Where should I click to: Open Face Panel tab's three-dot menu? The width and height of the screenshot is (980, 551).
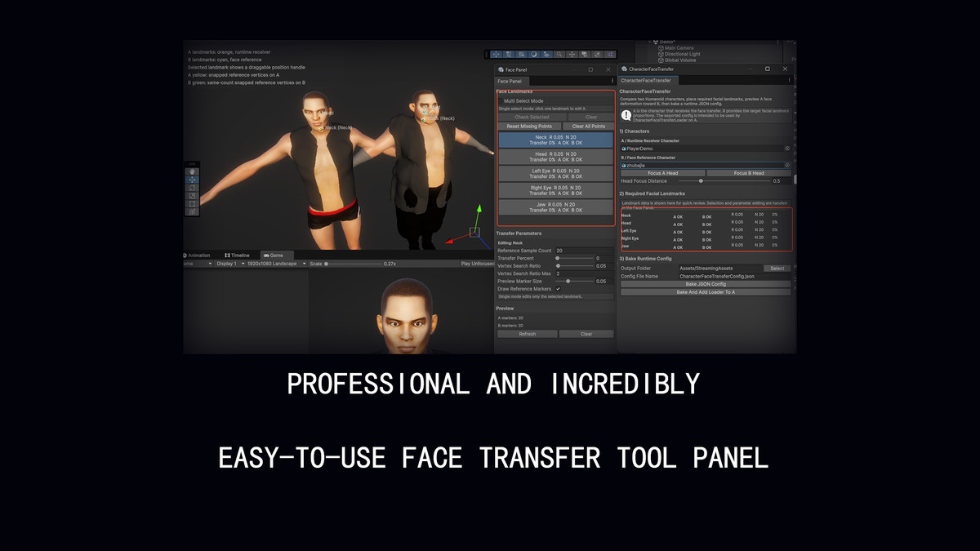click(612, 81)
